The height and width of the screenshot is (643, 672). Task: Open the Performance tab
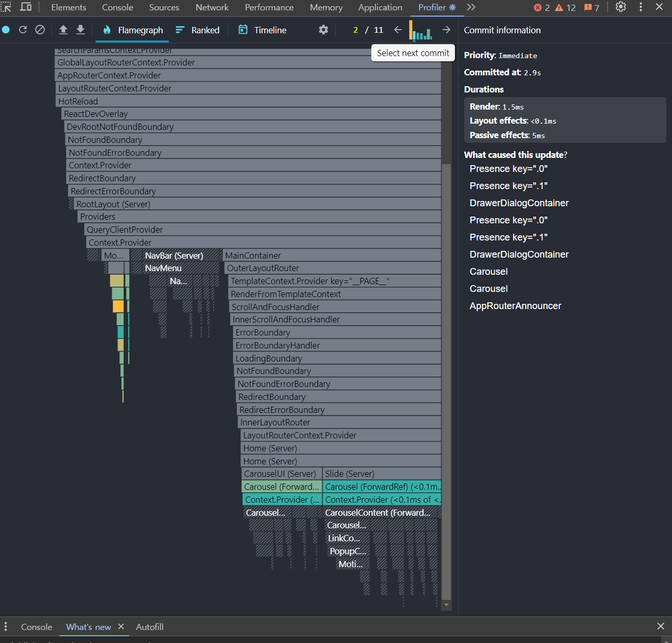coord(269,7)
